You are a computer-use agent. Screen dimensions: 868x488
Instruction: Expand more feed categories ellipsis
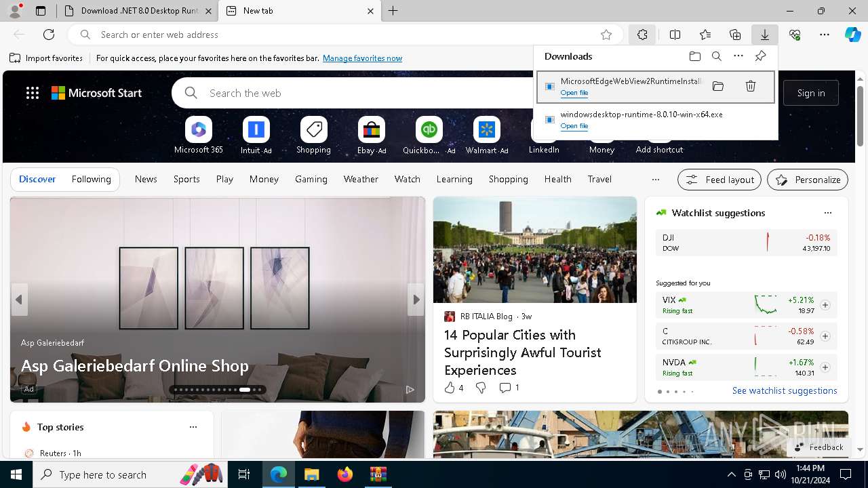655,180
